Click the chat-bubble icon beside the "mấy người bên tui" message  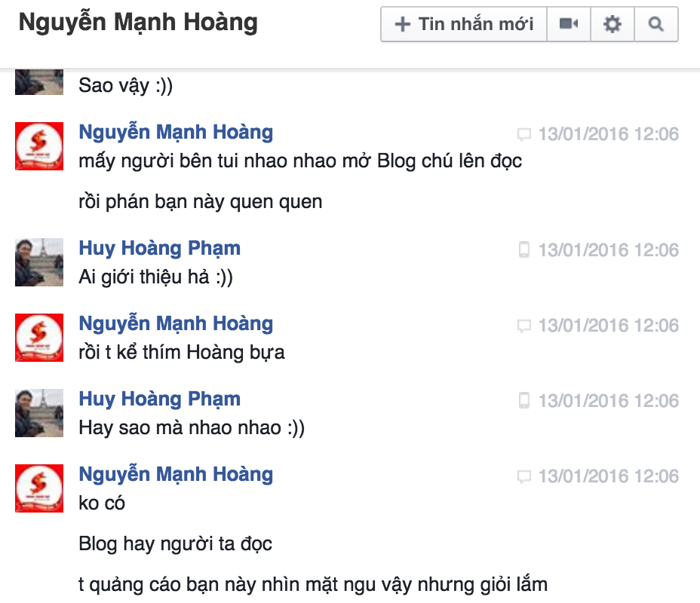coord(524,135)
